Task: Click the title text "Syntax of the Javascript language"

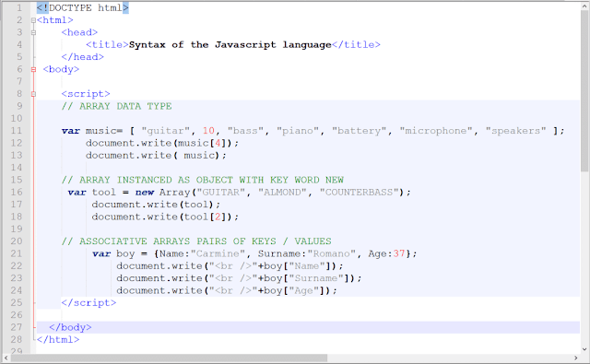Action: tap(230, 45)
